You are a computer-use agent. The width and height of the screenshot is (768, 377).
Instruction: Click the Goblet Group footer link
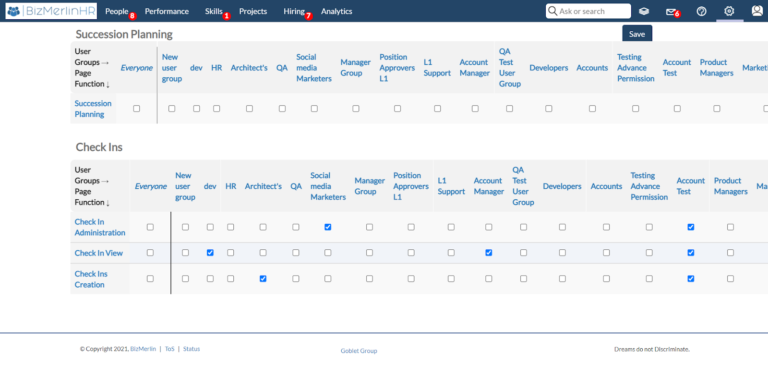[359, 351]
